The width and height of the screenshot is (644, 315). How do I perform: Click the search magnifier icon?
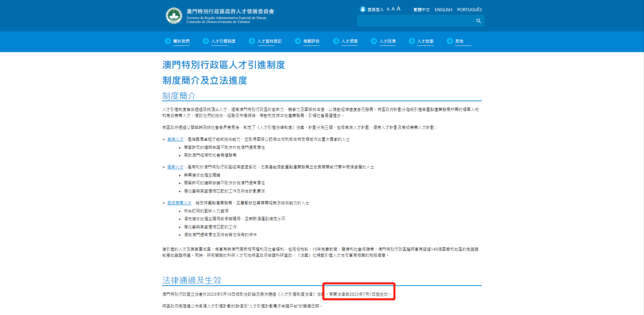478,21
